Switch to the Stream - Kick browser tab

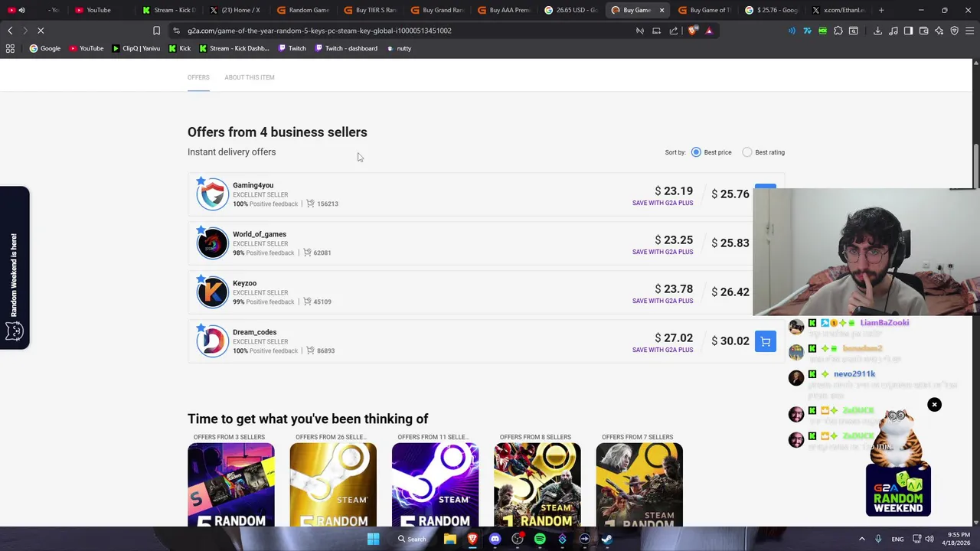point(169,10)
